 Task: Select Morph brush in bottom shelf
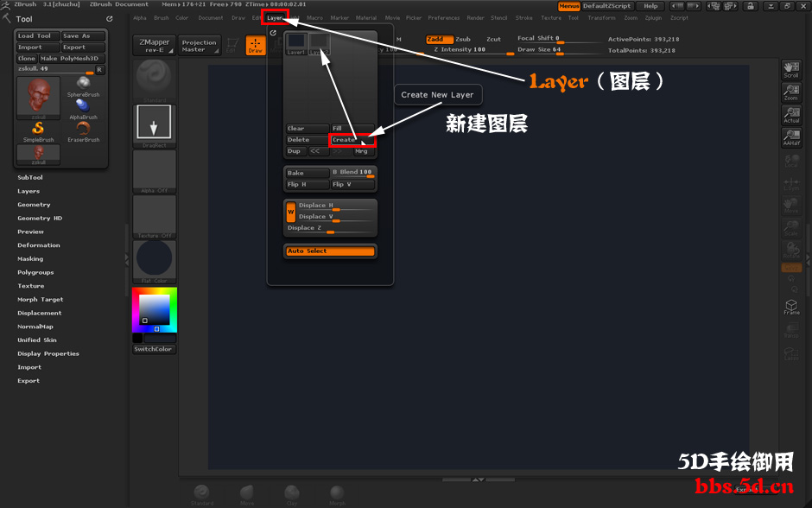tap(337, 495)
